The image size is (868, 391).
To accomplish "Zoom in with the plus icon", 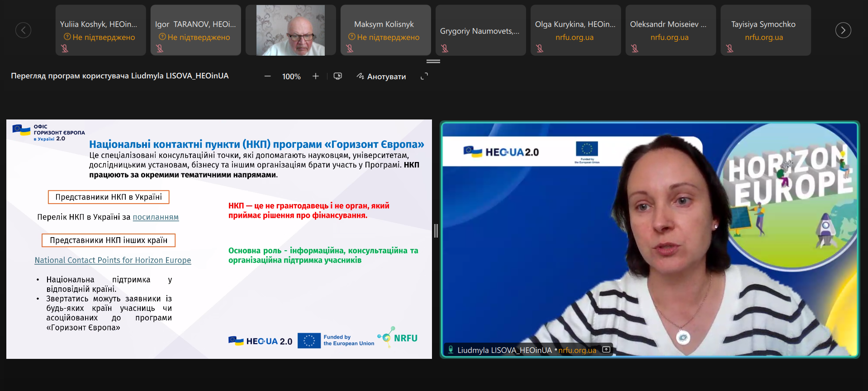I will 316,76.
